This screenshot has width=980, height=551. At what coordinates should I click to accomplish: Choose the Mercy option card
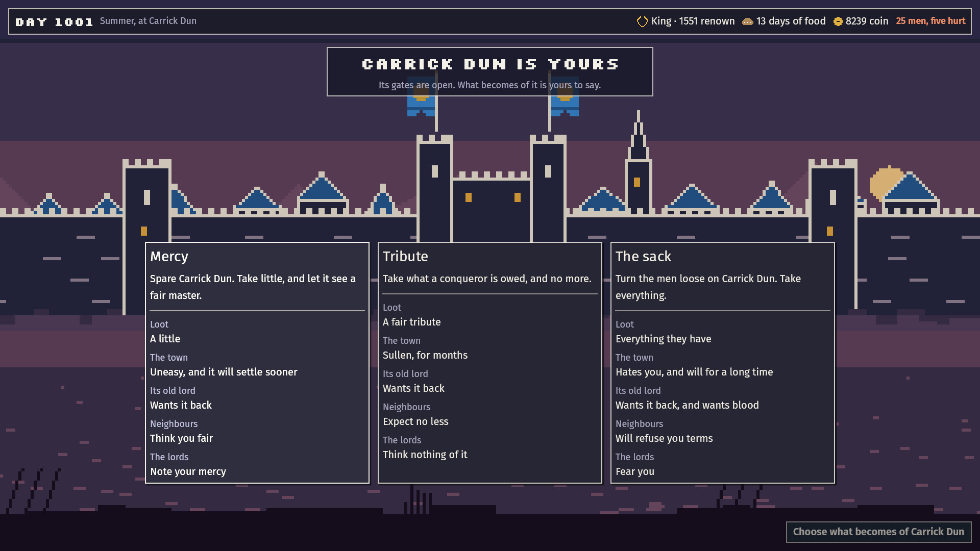point(257,363)
